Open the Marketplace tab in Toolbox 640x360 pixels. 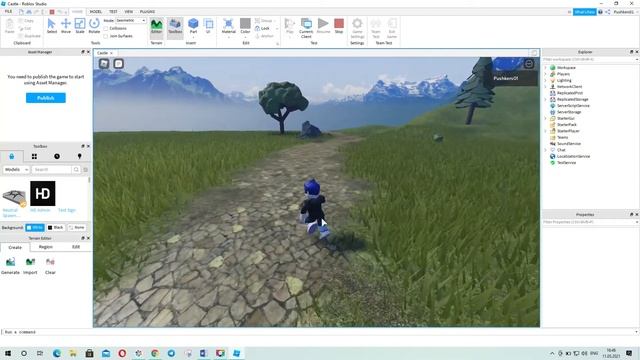11,156
